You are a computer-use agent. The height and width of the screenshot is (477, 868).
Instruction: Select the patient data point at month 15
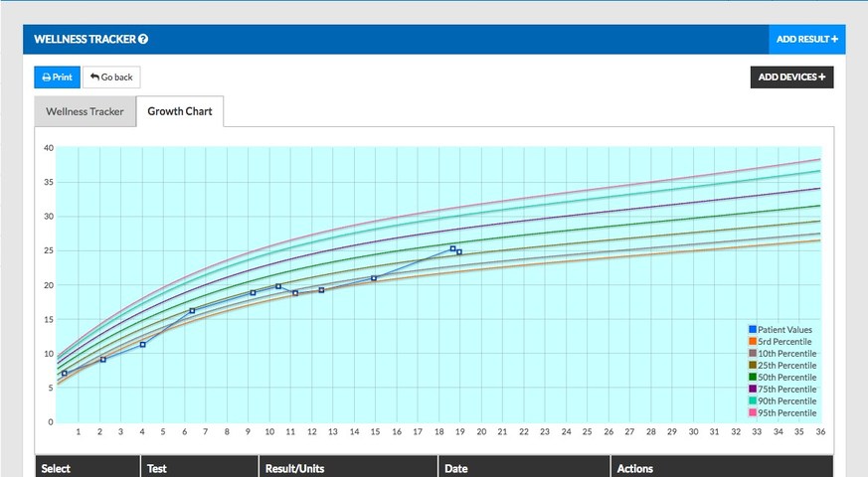click(374, 278)
